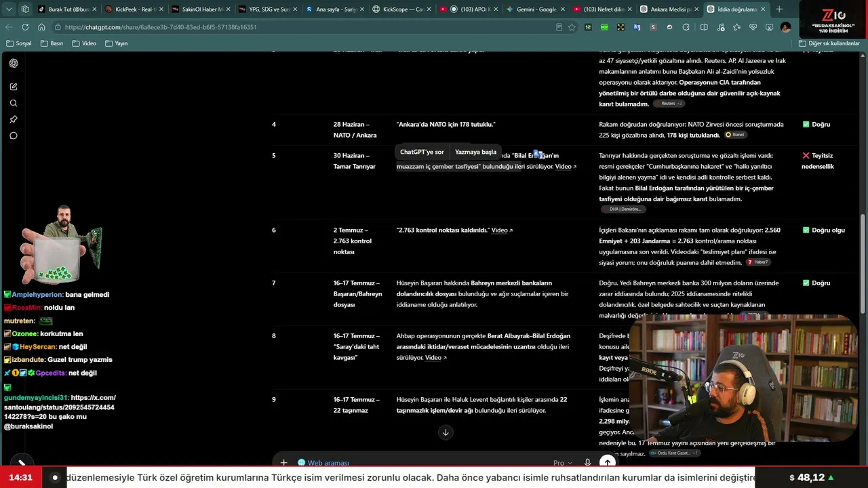
Task: Open the Pro model selector dropdown
Action: 562,463
